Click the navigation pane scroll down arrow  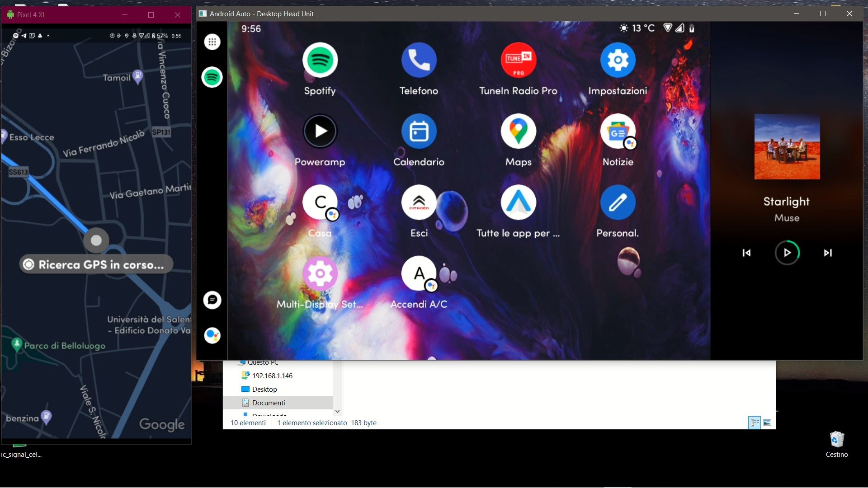pos(337,411)
